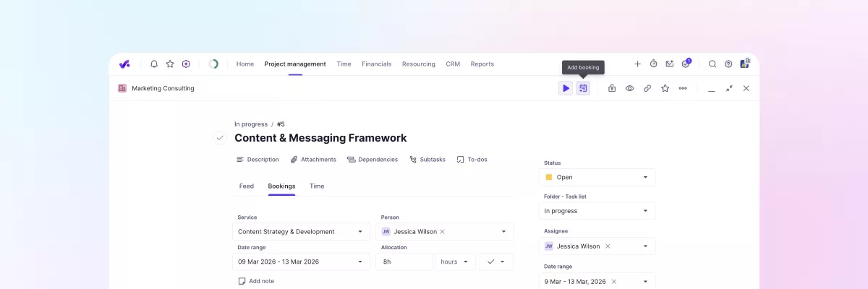Favorite this task with star icon
The width and height of the screenshot is (868, 289).
coord(665,88)
